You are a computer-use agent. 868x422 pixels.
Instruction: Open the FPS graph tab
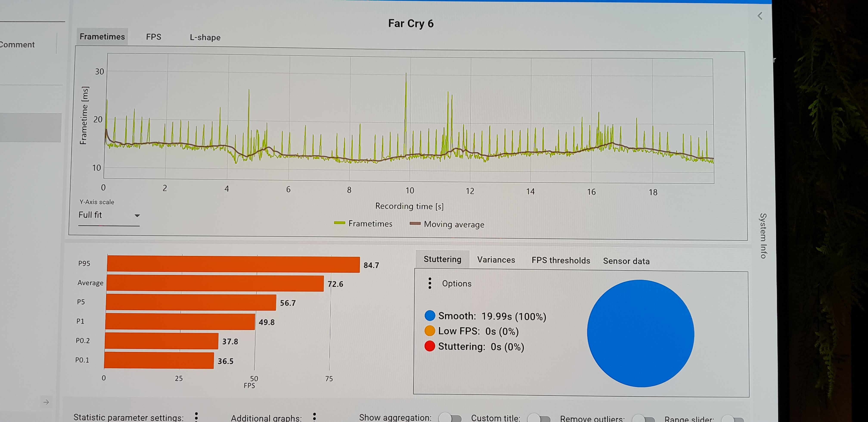coord(154,37)
